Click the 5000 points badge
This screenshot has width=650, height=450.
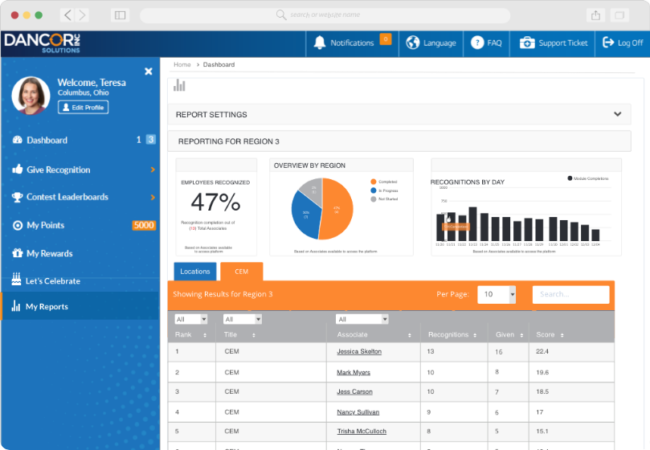click(x=144, y=225)
